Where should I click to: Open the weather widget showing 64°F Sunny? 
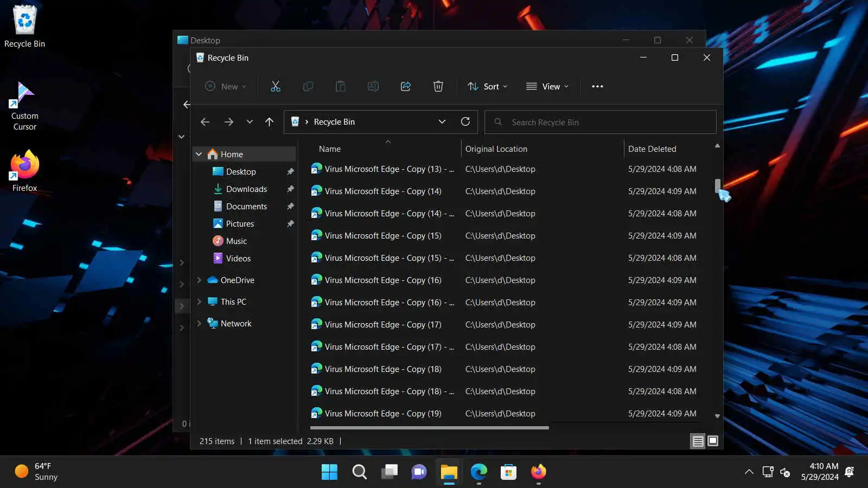tap(36, 472)
